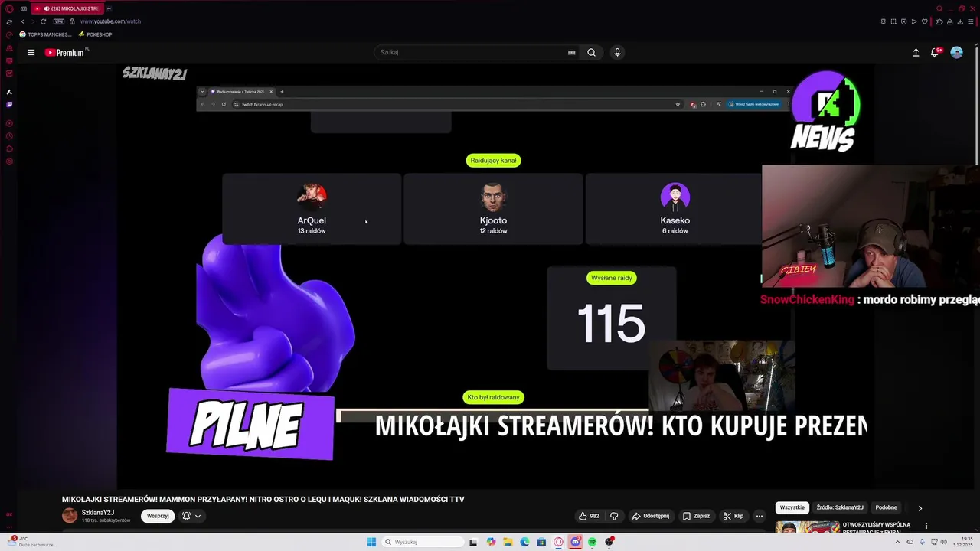The width and height of the screenshot is (980, 551).
Task: Click the video title MIKOŁAJKI STREAMERÓW text
Action: point(263,500)
